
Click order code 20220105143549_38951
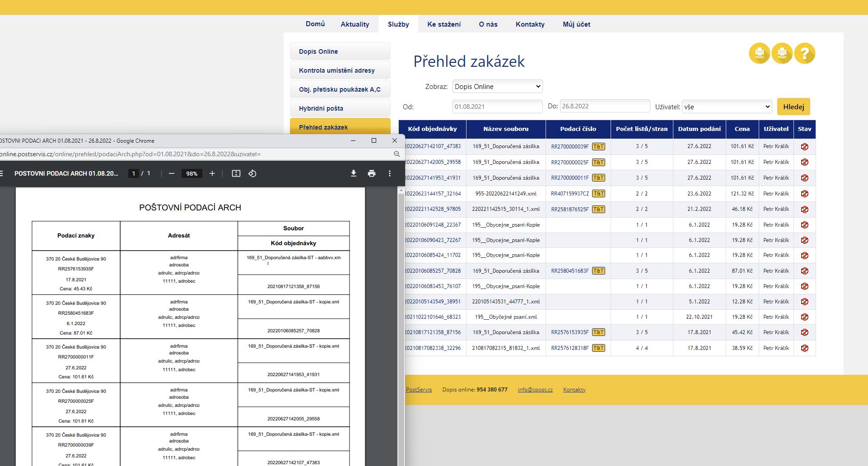(433, 302)
